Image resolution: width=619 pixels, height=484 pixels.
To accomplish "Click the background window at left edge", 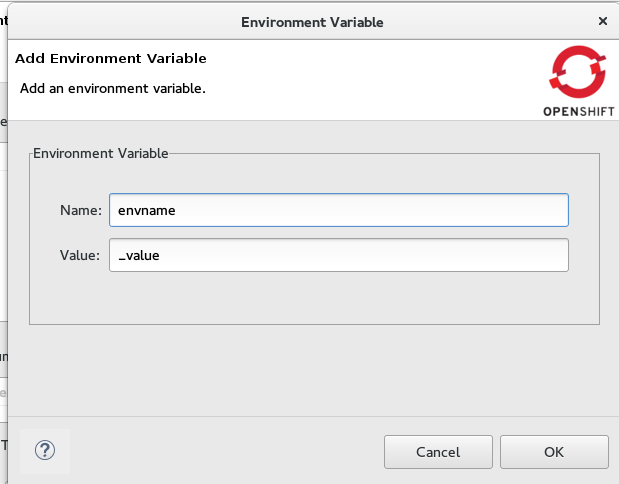I will (x=3, y=250).
